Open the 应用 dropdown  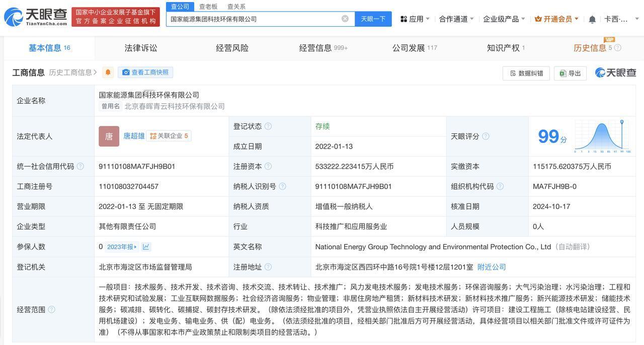(415, 19)
